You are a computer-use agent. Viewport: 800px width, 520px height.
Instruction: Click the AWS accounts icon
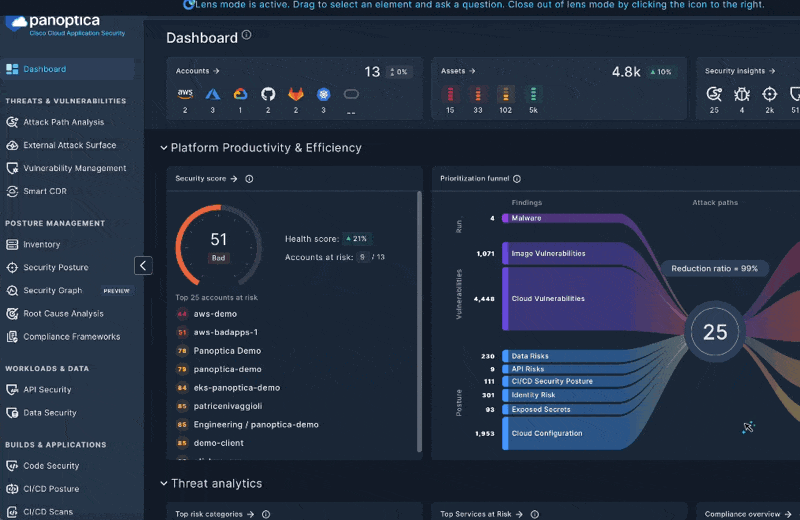(185, 94)
